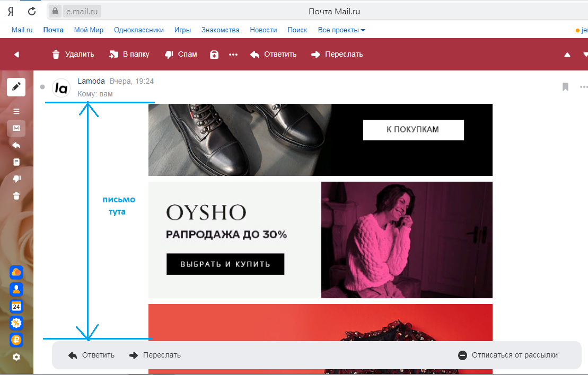Open the trash folder sidebar icon
Viewport: 588px width, 375px height.
pos(16,196)
